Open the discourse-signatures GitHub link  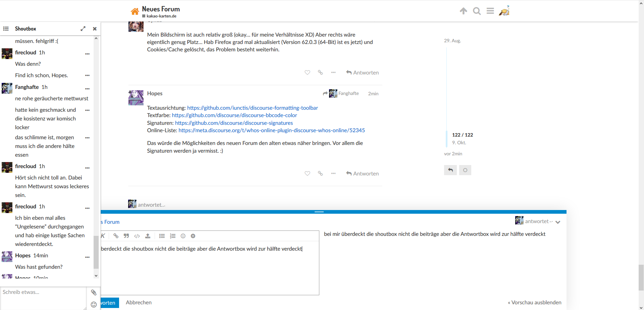(x=234, y=123)
